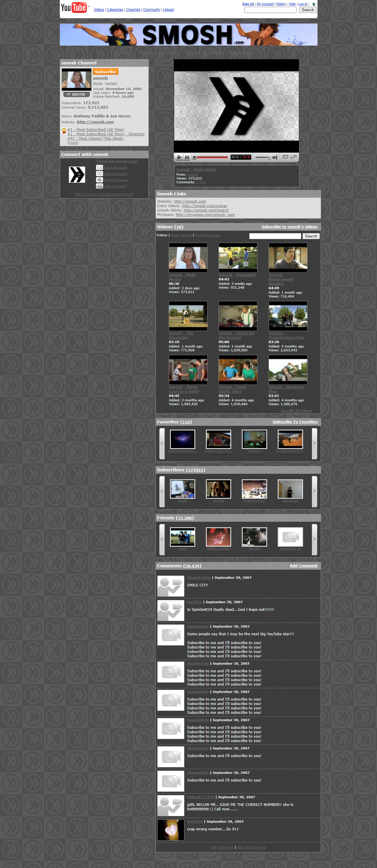Click the Add Comment speech bubble icon
377x868 pixels.
pos(100,174)
